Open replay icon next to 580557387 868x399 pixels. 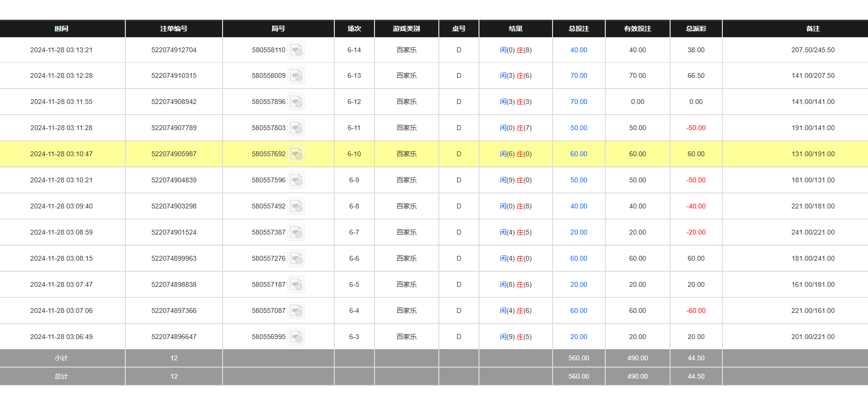296,233
